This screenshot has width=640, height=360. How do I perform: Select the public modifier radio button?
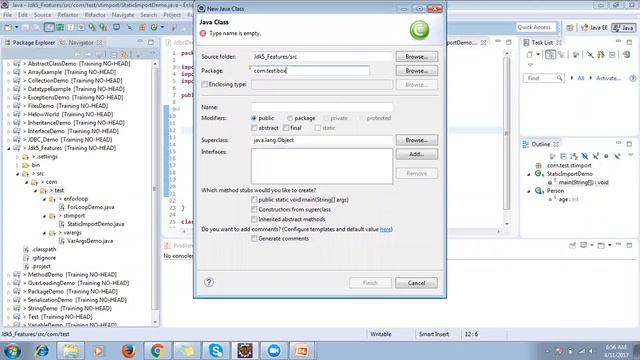tap(254, 118)
